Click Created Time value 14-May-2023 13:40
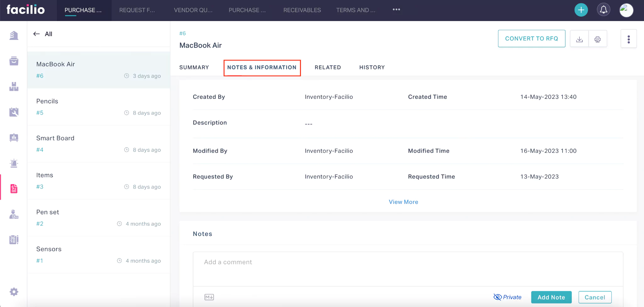 point(548,97)
